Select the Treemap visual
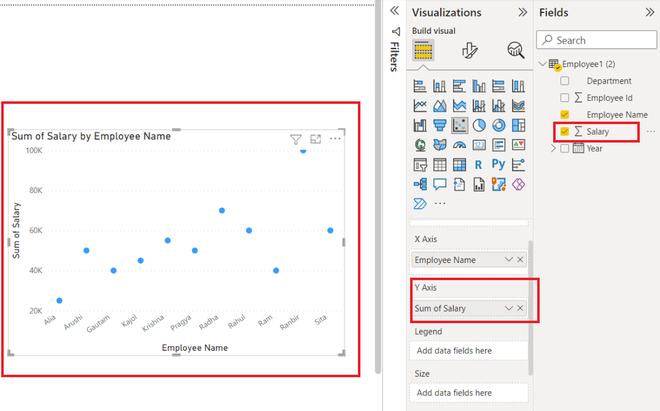660x411 pixels. point(519,125)
